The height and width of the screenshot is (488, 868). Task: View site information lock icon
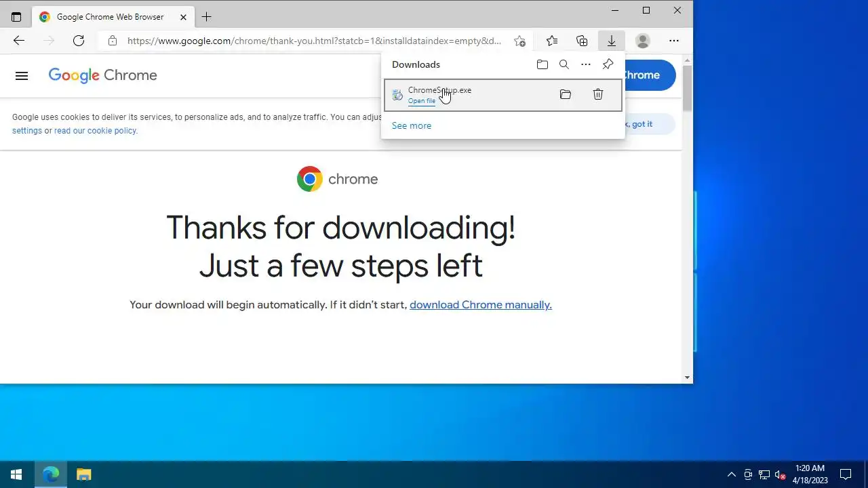(x=113, y=41)
